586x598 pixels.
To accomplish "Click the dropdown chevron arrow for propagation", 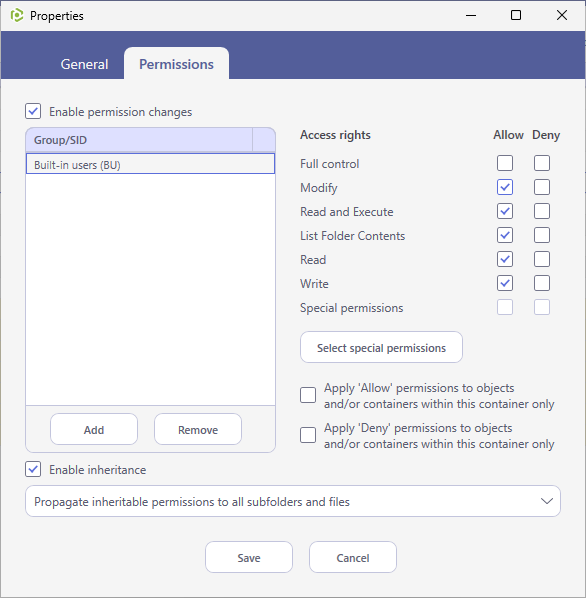I will coord(547,501).
